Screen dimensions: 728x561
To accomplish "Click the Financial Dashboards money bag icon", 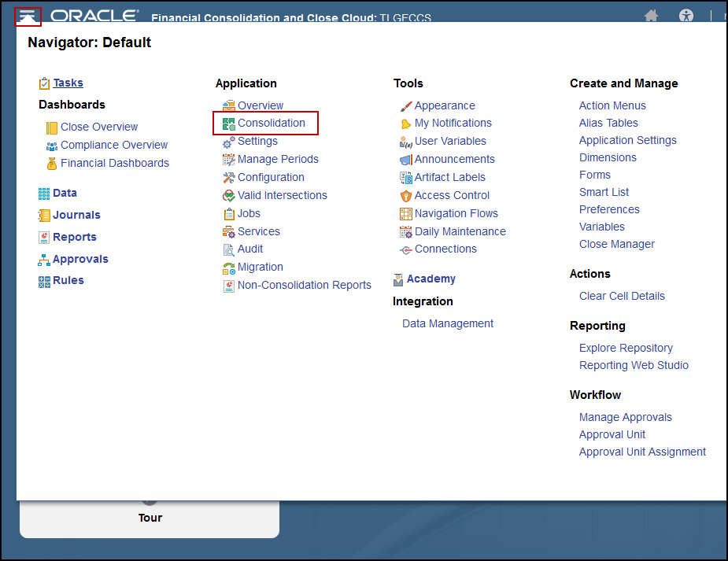I will pos(51,164).
